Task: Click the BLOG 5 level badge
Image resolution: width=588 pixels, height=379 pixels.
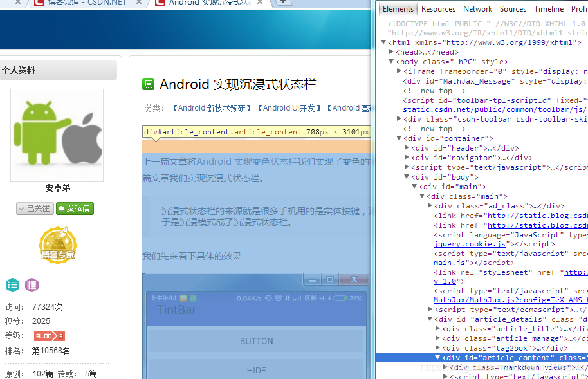Action: (x=49, y=336)
